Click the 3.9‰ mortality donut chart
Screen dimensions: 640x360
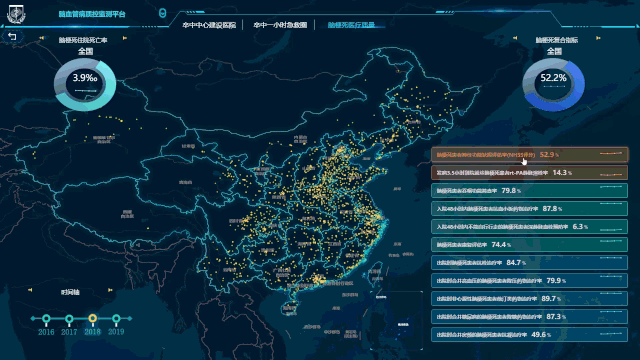(85, 84)
